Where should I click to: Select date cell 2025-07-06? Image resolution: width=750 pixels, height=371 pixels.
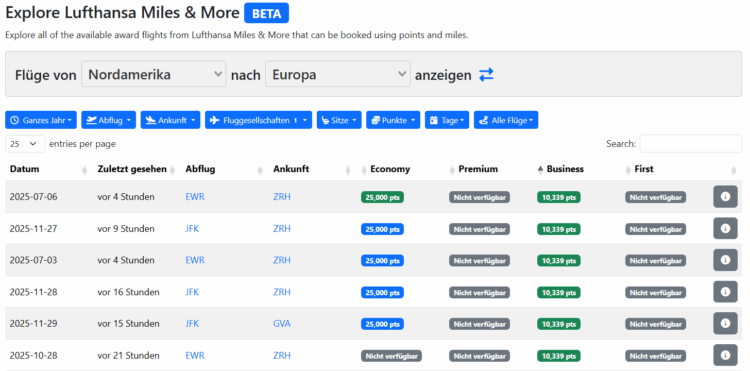[x=33, y=196]
